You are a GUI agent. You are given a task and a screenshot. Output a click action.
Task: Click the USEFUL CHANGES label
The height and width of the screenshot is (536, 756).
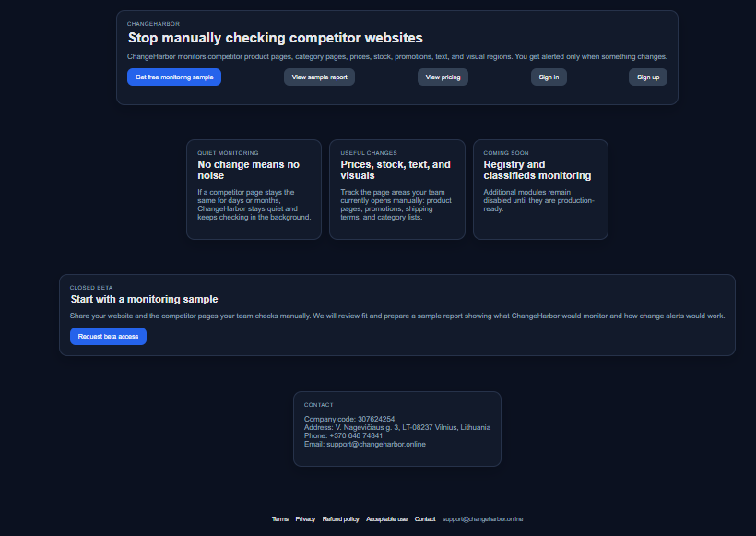369,153
